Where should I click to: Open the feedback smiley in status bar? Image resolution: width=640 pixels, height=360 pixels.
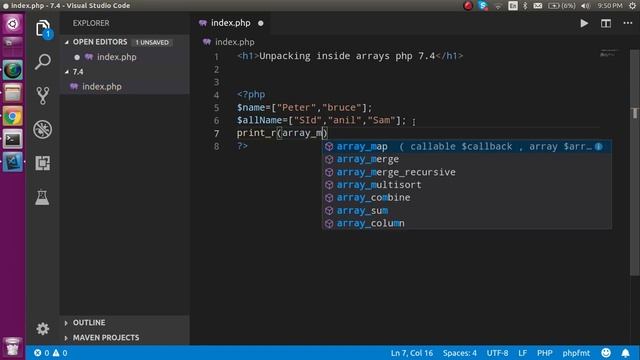(606, 353)
